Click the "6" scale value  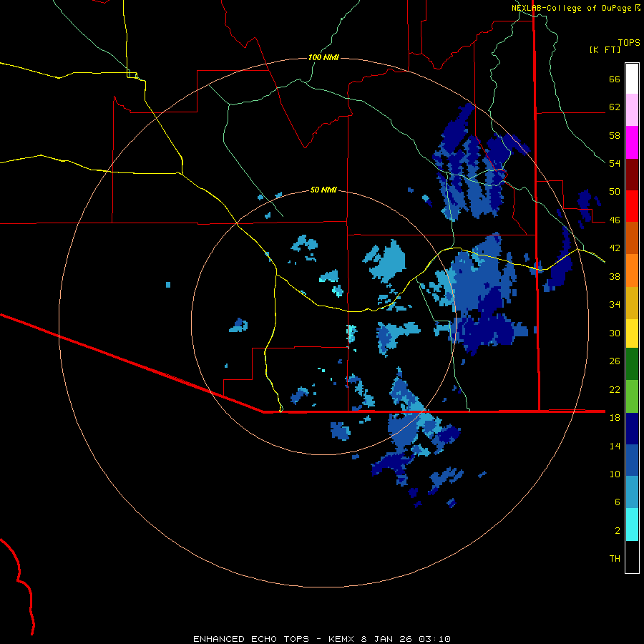pos(618,502)
